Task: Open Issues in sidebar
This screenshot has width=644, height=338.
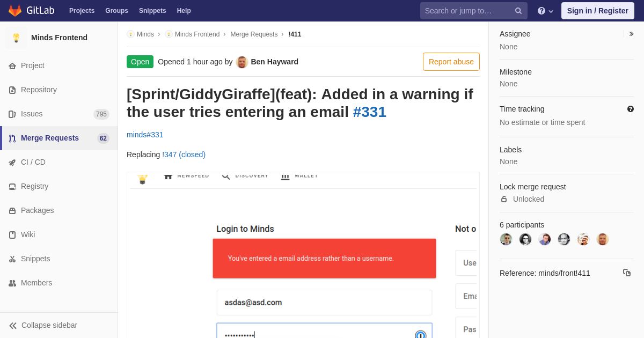Action: [59, 114]
